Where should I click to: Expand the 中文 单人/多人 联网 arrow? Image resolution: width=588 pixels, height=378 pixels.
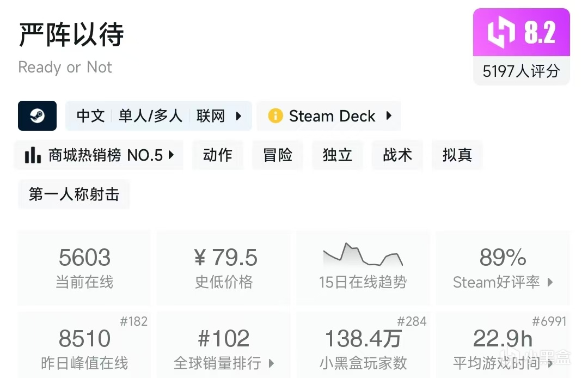tap(238, 116)
